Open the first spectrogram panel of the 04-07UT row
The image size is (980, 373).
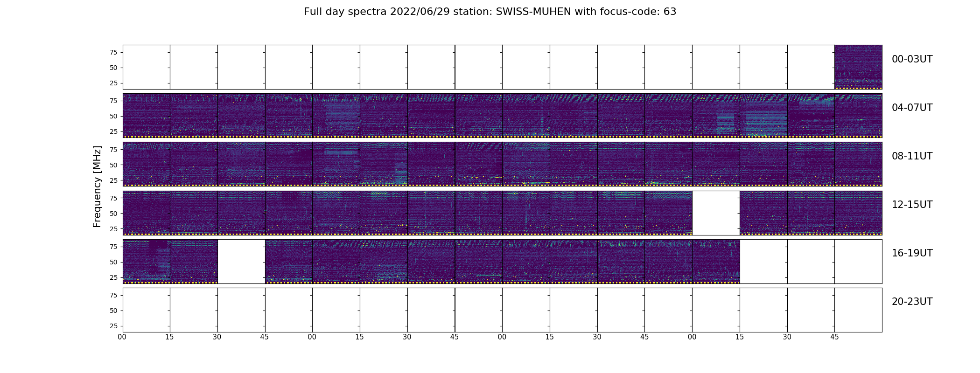coord(146,116)
